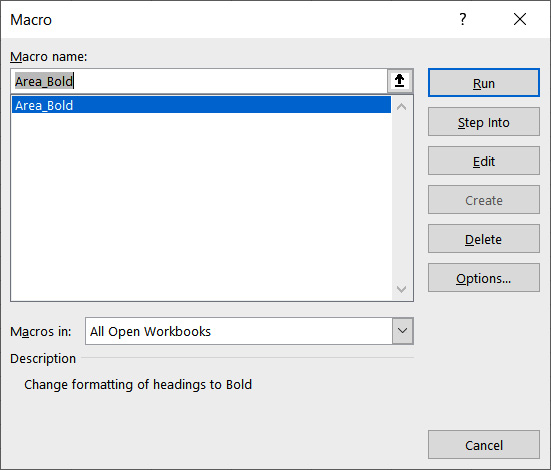Click into the Macro name text field

(x=199, y=81)
